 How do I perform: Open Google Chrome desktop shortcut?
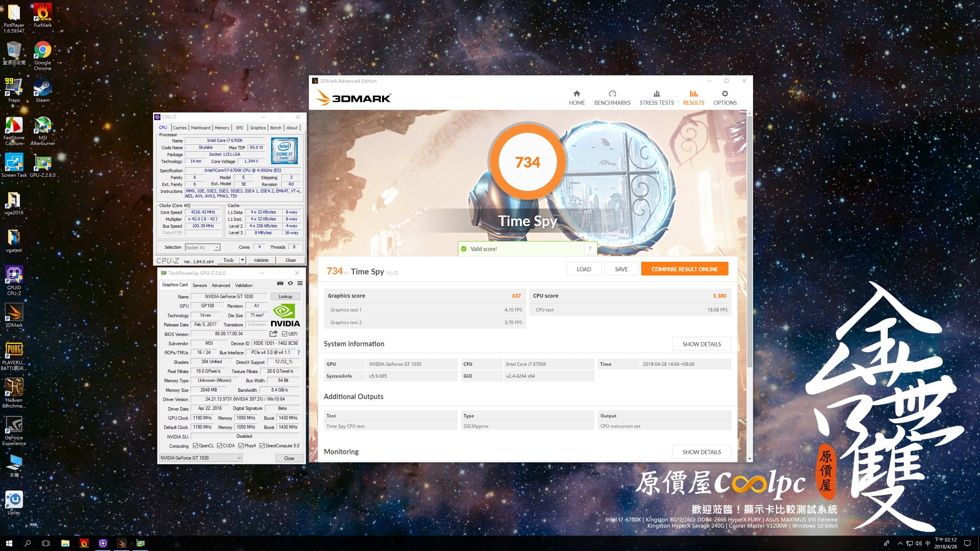[42, 56]
